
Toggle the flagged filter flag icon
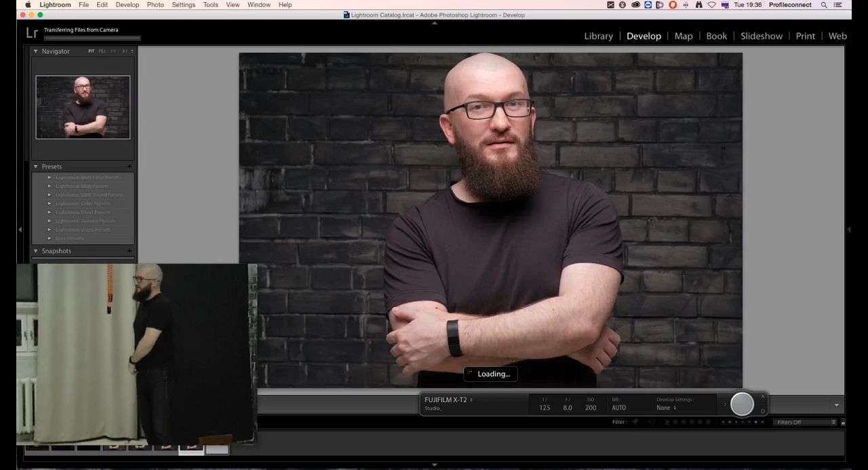point(635,422)
